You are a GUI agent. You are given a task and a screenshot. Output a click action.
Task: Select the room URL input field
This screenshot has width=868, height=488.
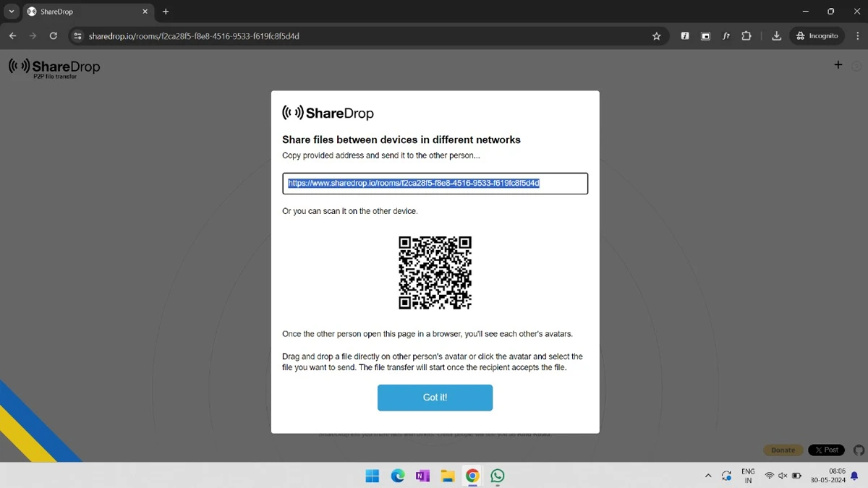pos(435,184)
